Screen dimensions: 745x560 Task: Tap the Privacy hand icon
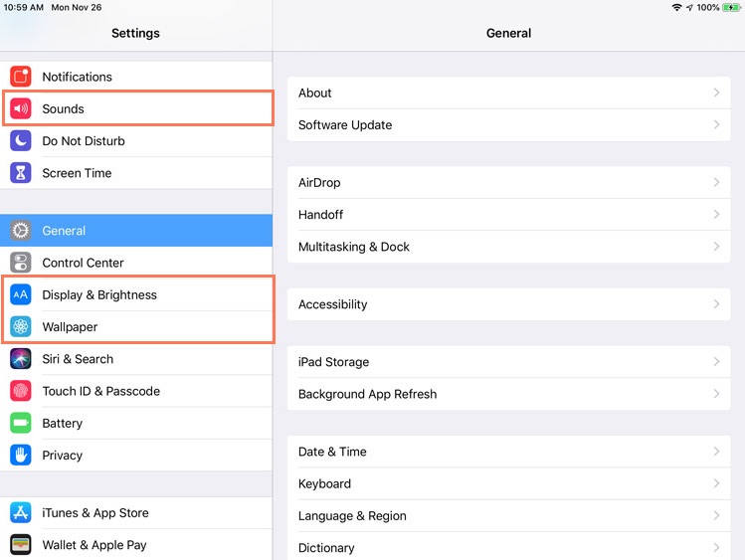coord(21,456)
